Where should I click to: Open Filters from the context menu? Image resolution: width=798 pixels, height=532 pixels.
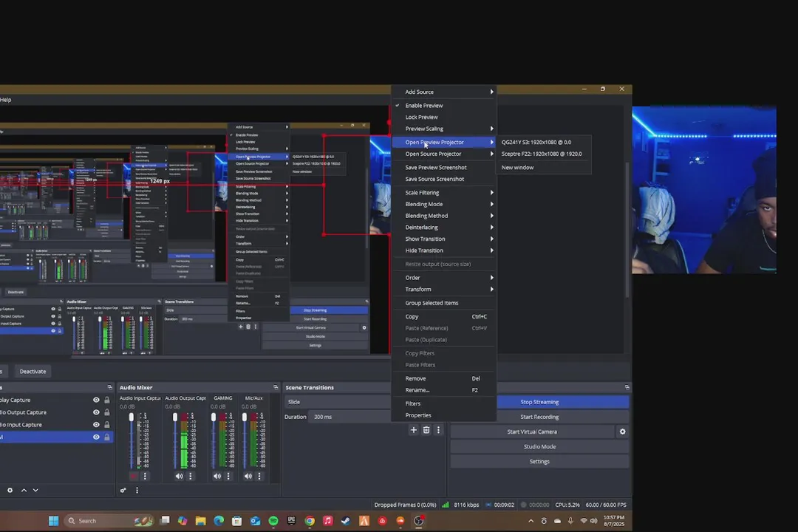coord(444,403)
